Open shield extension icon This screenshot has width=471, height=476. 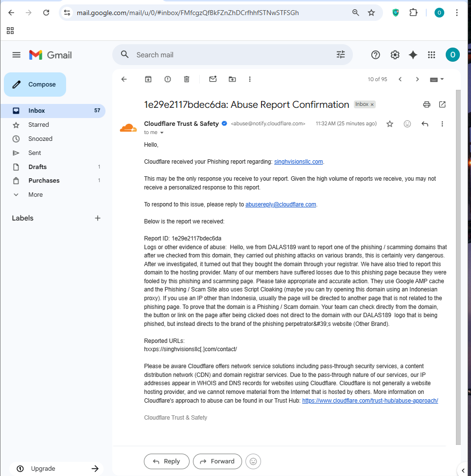pos(396,13)
